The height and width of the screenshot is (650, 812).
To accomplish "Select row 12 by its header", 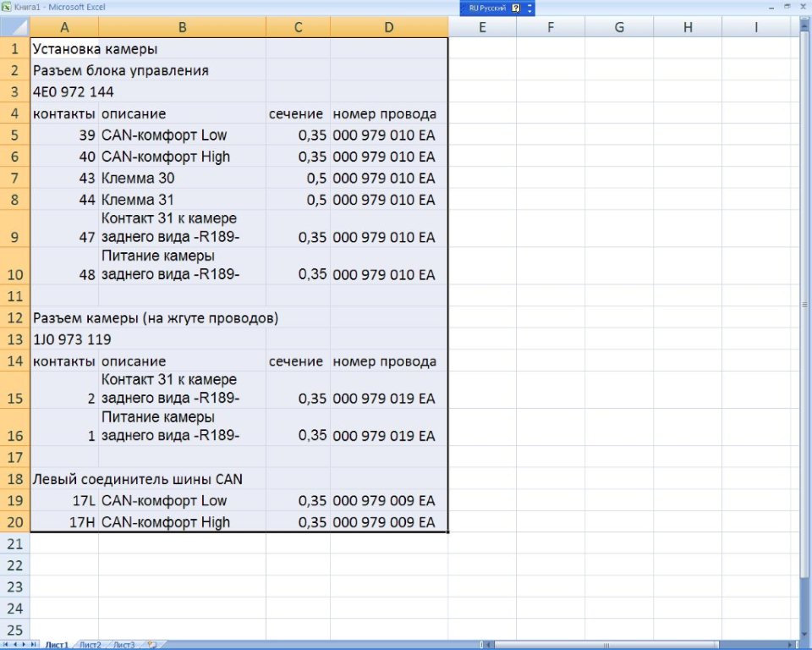I will tap(14, 318).
